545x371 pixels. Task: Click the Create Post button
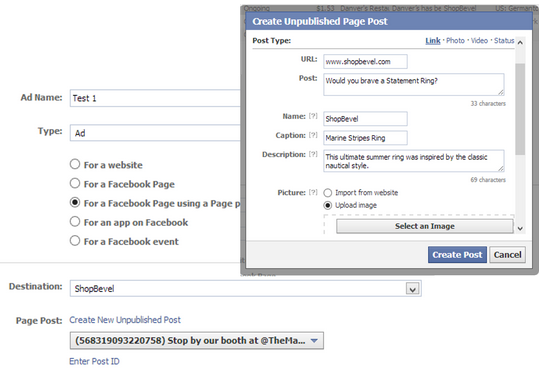[457, 255]
